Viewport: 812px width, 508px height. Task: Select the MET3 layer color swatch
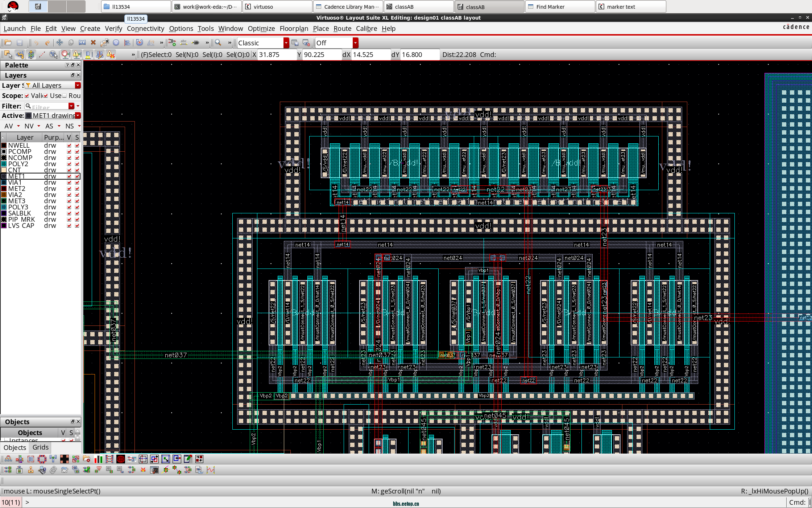pos(4,201)
